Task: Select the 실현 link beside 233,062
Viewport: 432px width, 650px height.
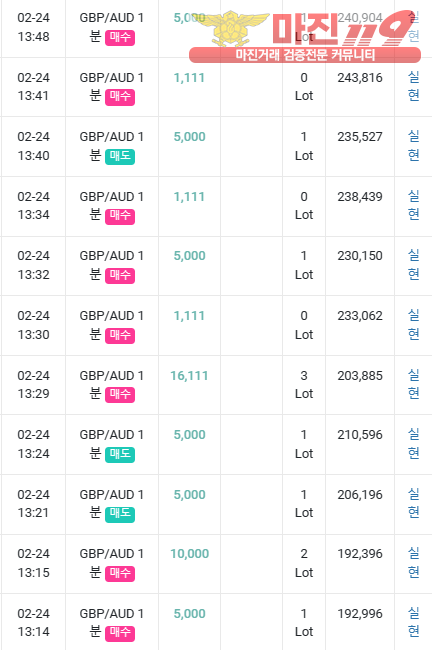Action: (x=413, y=325)
